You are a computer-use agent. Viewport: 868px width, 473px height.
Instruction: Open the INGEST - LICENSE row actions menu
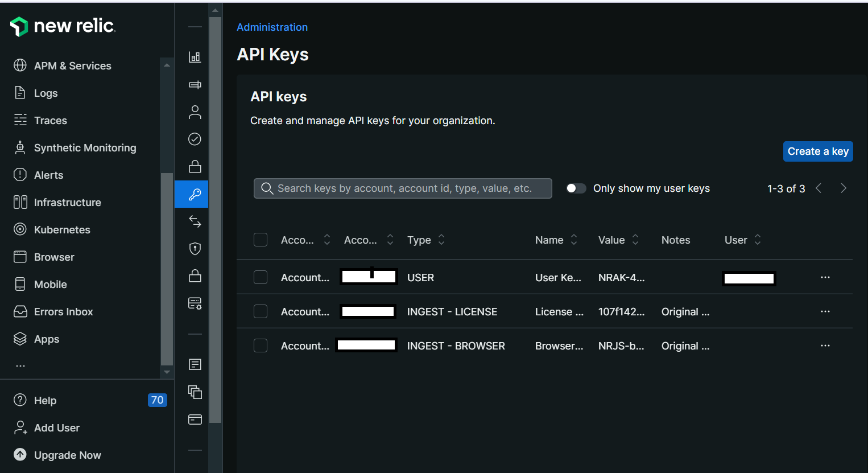825,311
